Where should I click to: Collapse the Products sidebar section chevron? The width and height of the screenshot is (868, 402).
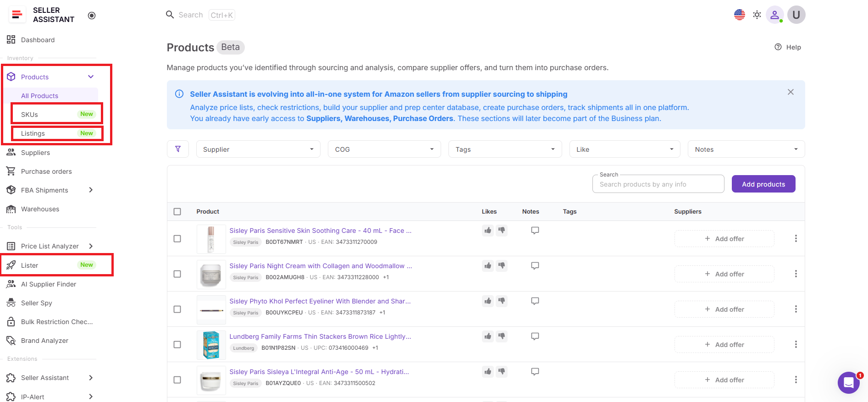(x=91, y=77)
